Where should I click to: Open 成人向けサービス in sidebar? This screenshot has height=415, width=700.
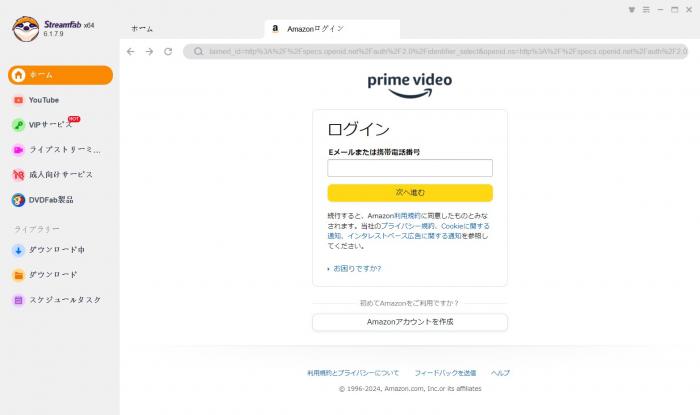tap(60, 175)
